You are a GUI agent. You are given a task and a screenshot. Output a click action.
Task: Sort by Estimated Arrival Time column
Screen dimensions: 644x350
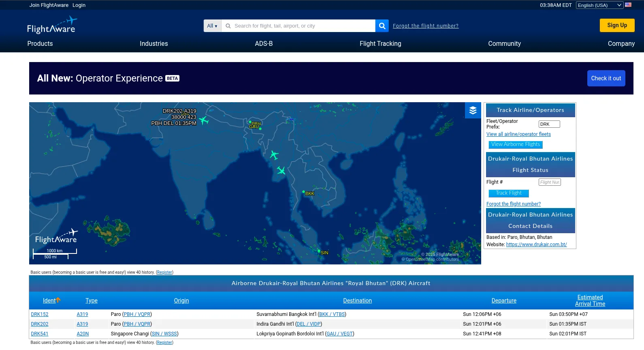[x=590, y=301]
